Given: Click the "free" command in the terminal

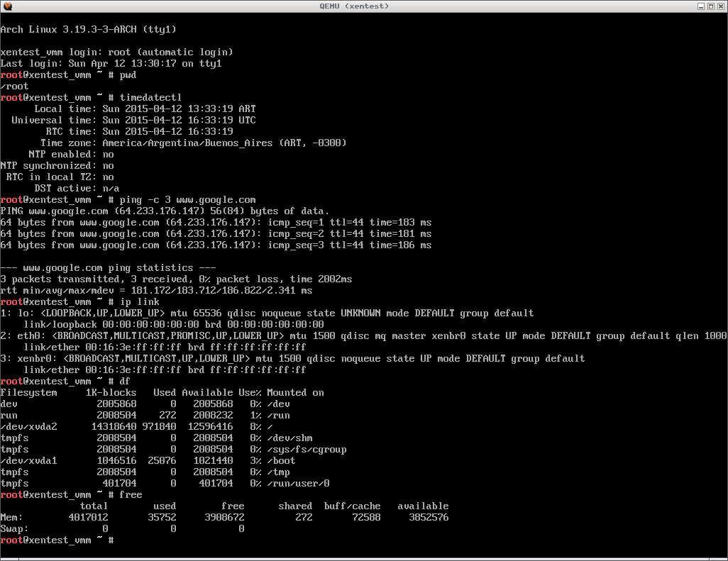Looking at the screenshot, I should pyautogui.click(x=131, y=495).
